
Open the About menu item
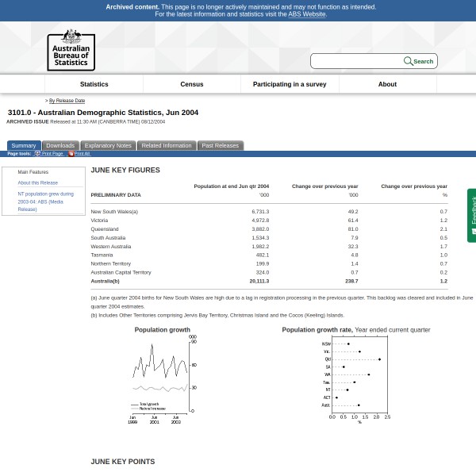pyautogui.click(x=387, y=84)
